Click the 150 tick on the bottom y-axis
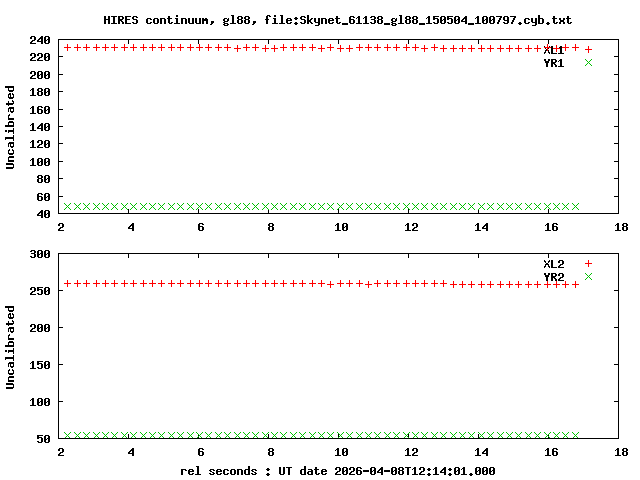 coord(40,365)
